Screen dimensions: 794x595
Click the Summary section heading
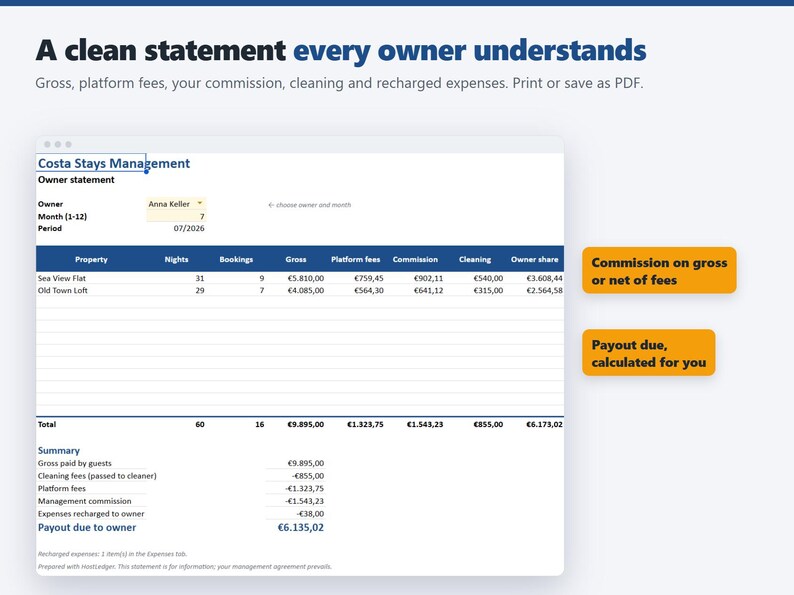tap(59, 450)
